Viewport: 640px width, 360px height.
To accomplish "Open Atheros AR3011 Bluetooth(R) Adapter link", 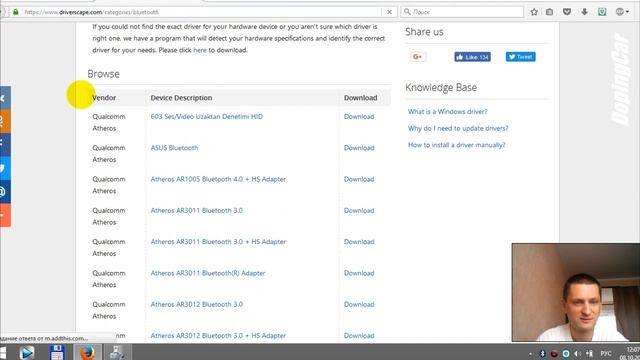I will [208, 273].
